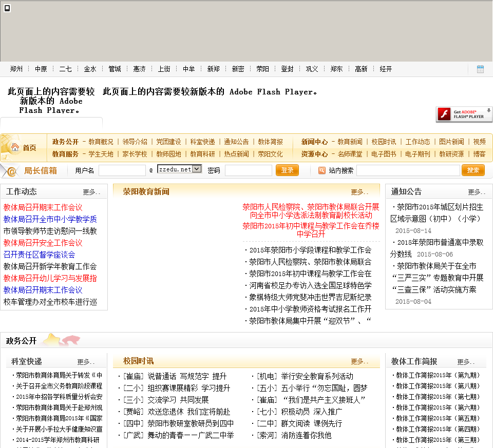Focus the 站内搜索 text box
This screenshot has width=493, height=448.
coord(408,170)
